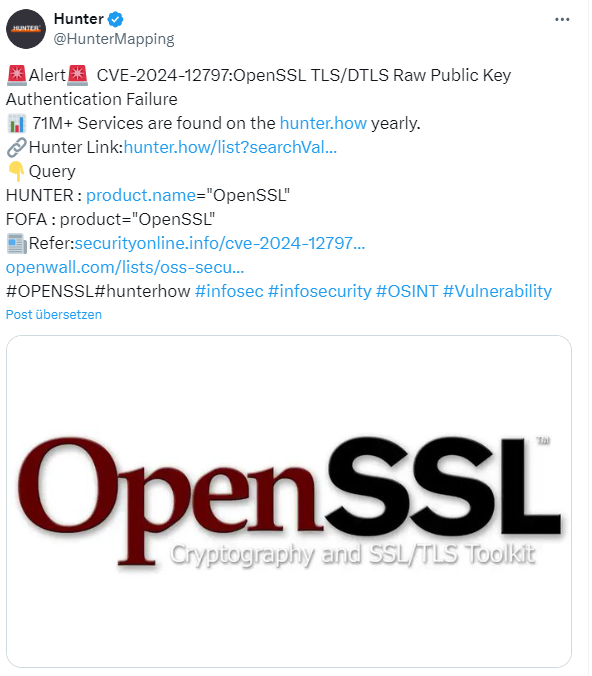Click the first red siren emoji
Image resolution: width=592 pixels, height=676 pixels.
[x=17, y=75]
